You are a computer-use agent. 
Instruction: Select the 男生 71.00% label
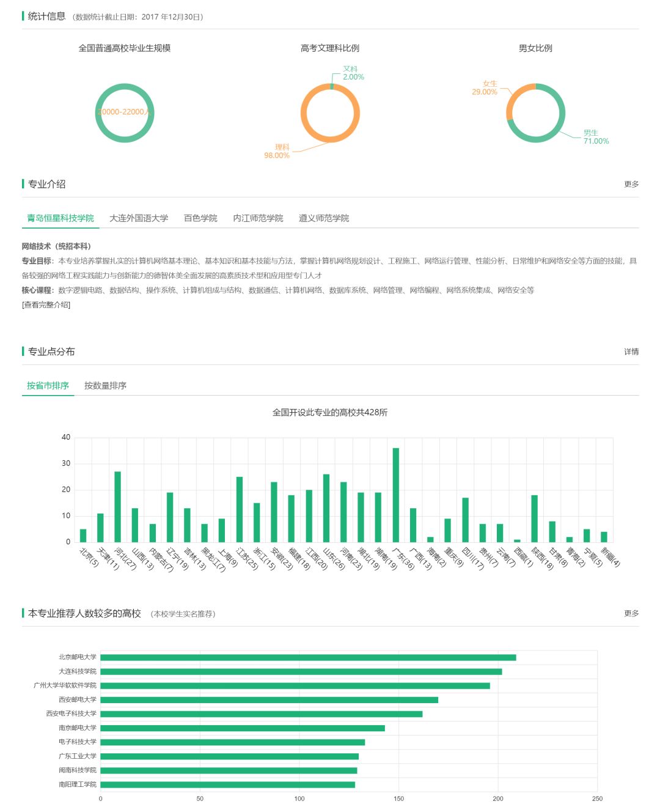click(x=596, y=137)
